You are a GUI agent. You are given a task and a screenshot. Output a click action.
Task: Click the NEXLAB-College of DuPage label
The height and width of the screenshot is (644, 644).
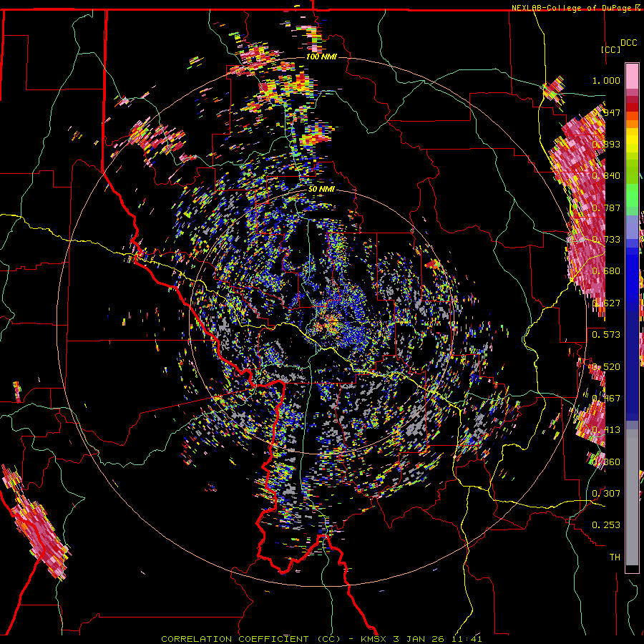571,8
